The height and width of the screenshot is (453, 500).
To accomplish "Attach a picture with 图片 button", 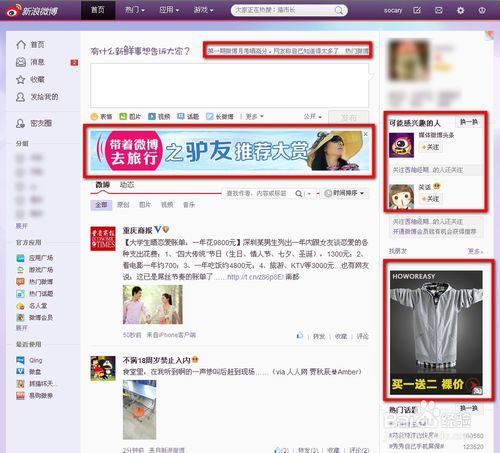I will coord(130,116).
